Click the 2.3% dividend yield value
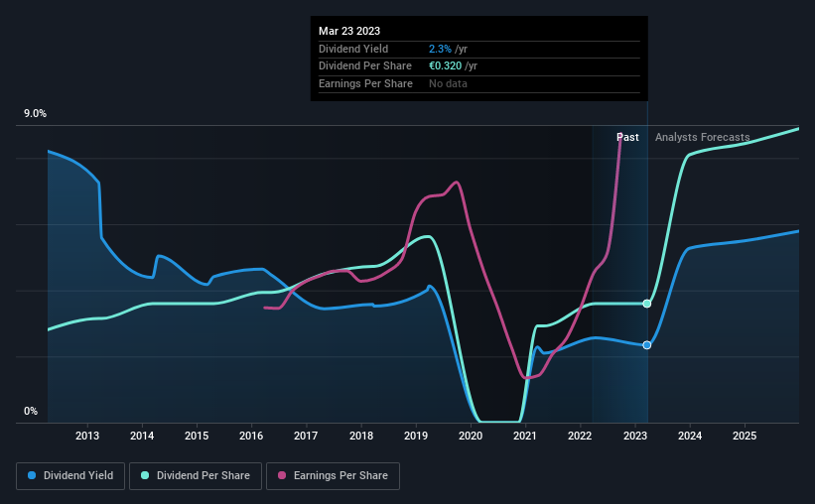Screen dimensions: 815x504 [440, 49]
